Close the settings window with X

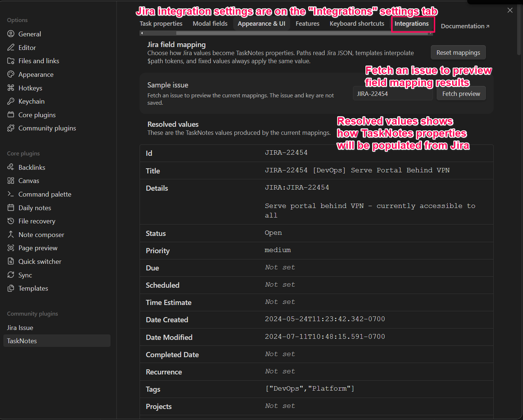(510, 10)
